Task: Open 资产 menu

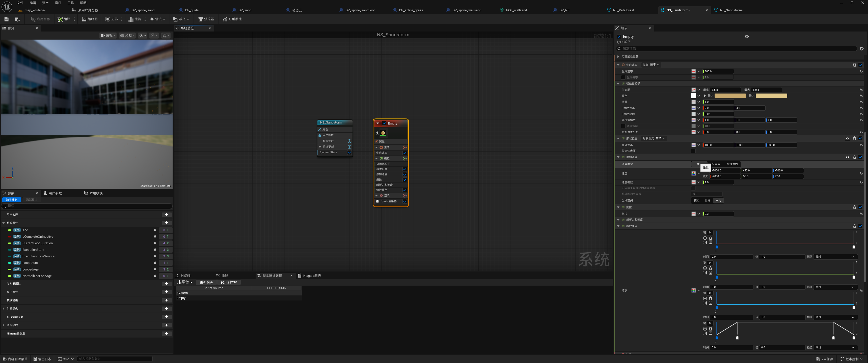Action: tap(45, 3)
